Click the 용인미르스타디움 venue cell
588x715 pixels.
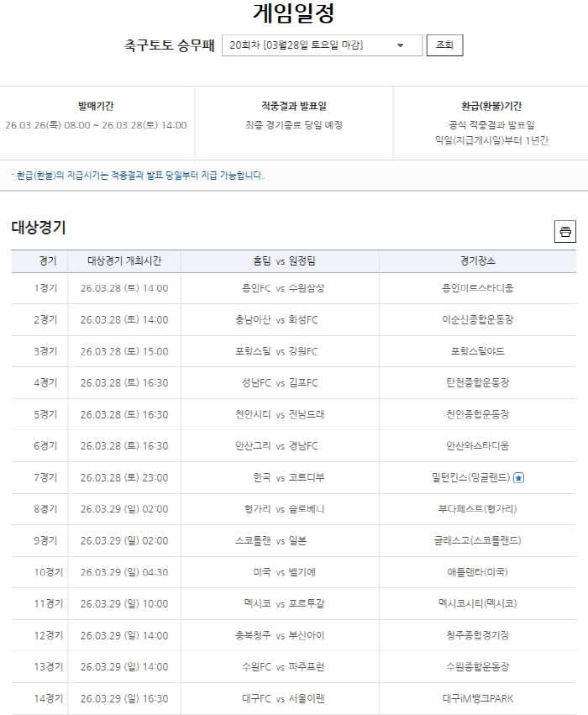478,288
